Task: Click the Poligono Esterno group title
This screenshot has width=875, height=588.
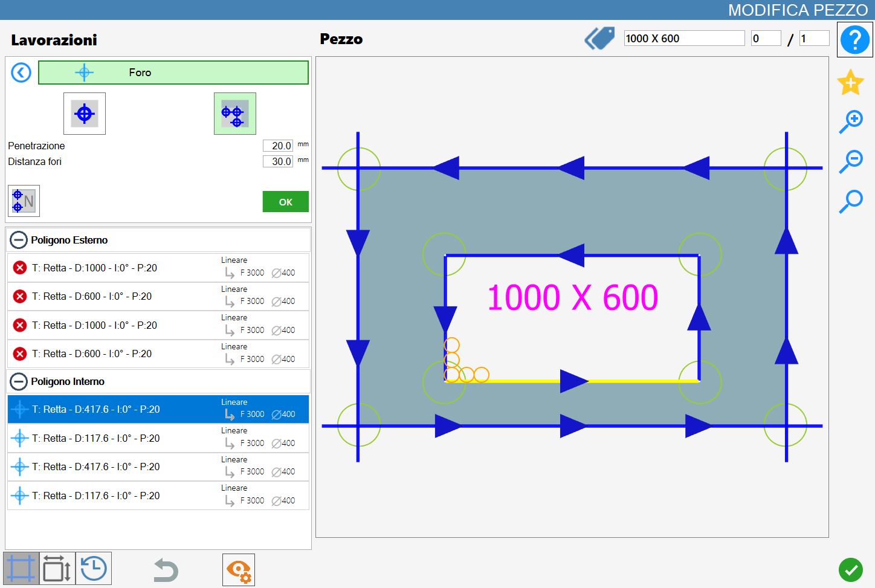Action: (69, 240)
